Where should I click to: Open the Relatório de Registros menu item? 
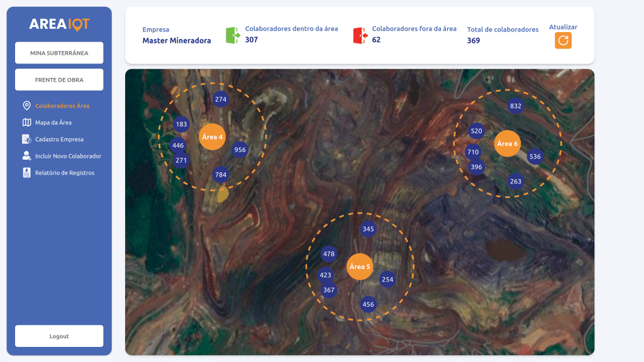coord(65,173)
